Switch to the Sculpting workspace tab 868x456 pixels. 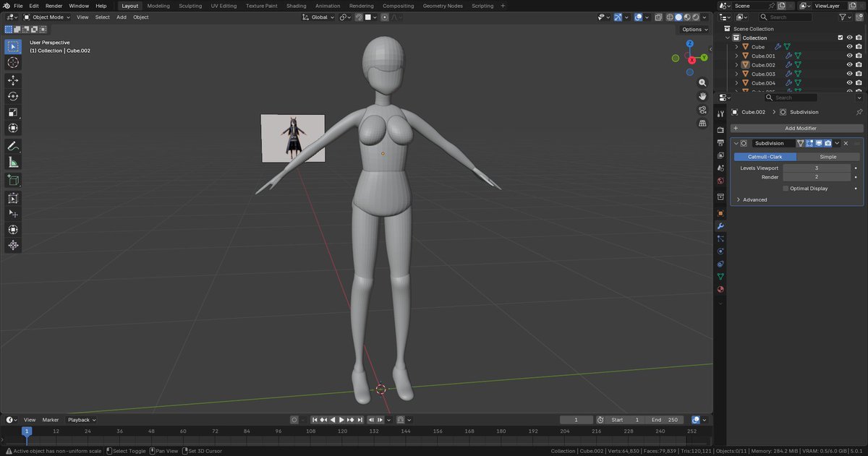(x=190, y=6)
